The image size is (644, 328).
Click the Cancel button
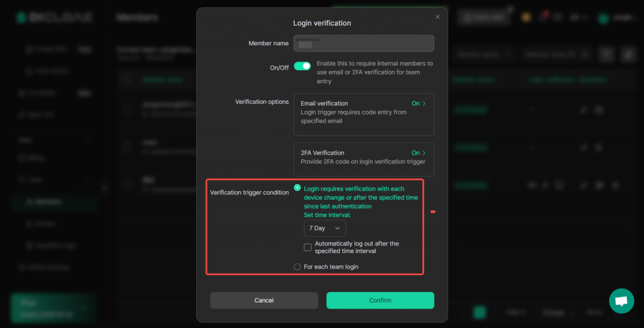pos(264,300)
